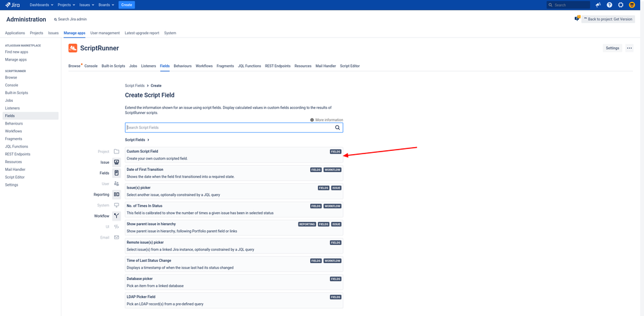Screen dimensions: 644x316
Task: Select Database picker field
Action: tap(234, 282)
